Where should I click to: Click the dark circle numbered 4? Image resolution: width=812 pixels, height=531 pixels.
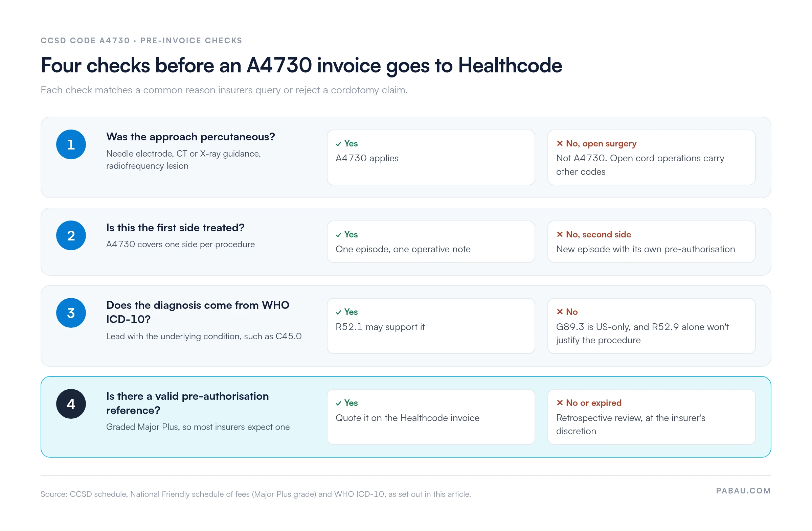click(x=71, y=404)
